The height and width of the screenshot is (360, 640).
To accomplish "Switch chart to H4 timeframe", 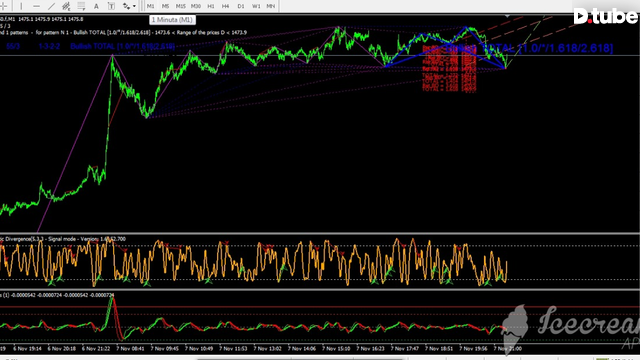I will pyautogui.click(x=226, y=6).
